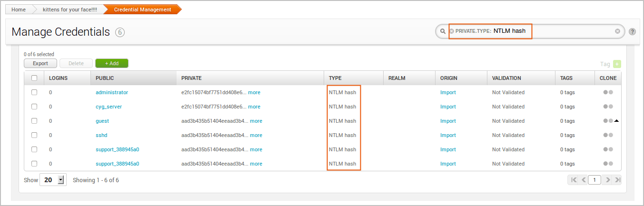Check the administrator credential checkbox

pyautogui.click(x=34, y=92)
